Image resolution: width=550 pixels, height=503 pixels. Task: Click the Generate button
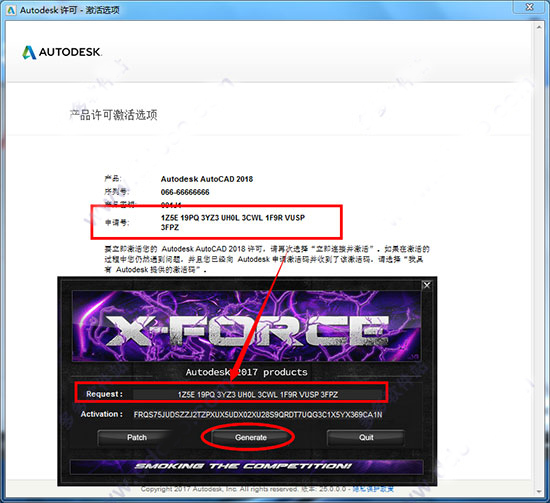tap(251, 437)
